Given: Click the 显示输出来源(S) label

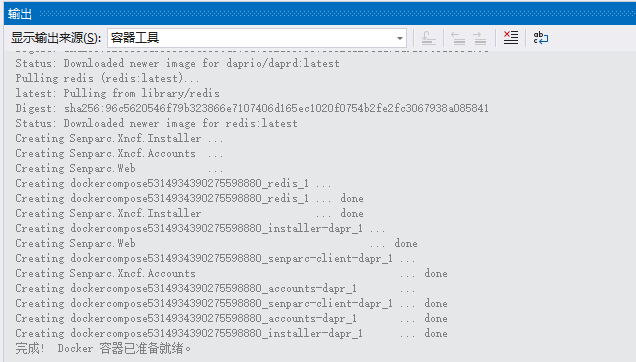Looking at the screenshot, I should tap(56, 38).
